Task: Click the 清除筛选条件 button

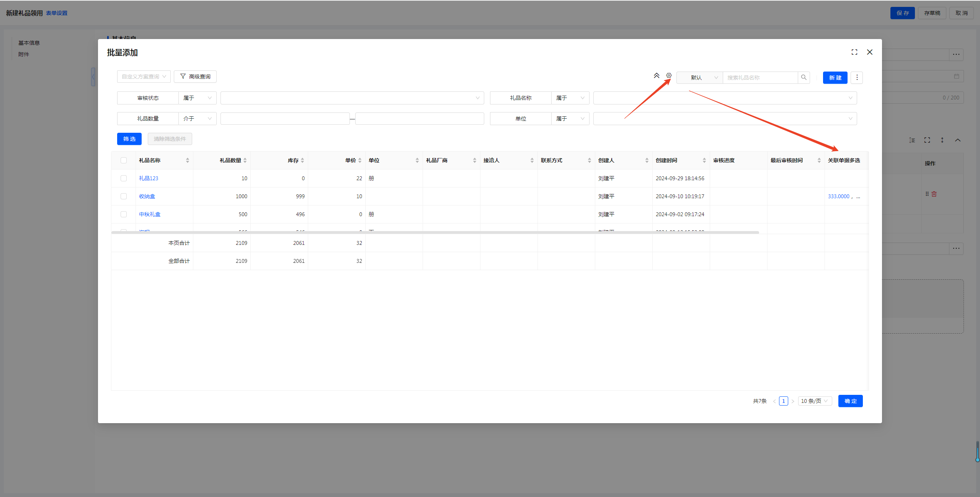Action: click(x=170, y=139)
